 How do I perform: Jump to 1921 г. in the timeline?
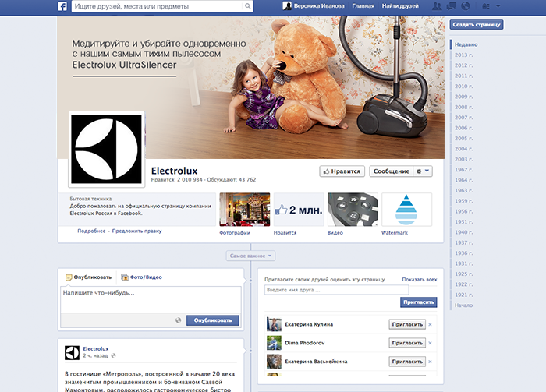tap(463, 295)
